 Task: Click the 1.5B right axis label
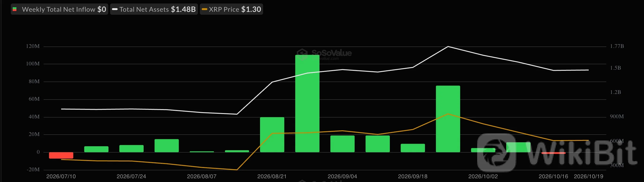615,68
